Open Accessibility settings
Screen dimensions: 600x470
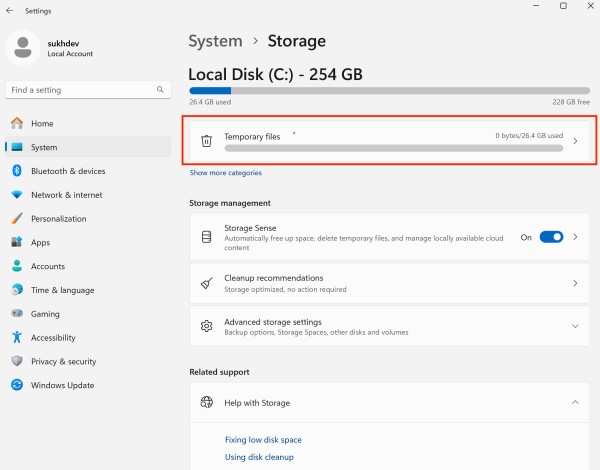click(53, 338)
